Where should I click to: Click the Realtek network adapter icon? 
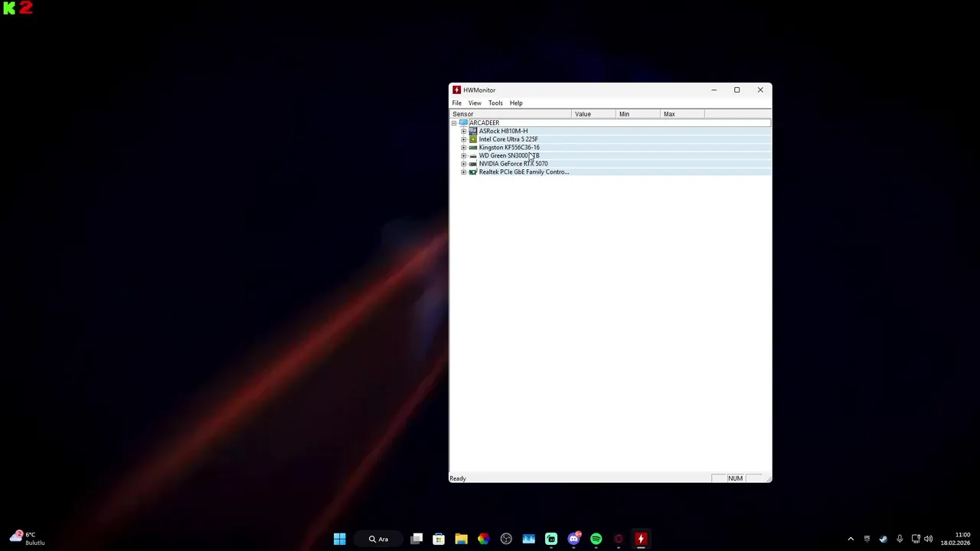(x=472, y=172)
